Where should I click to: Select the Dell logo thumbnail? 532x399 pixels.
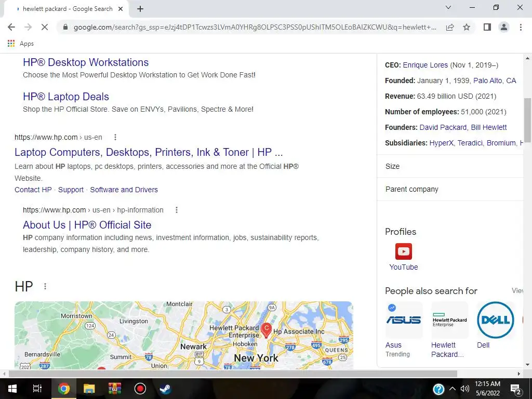click(x=495, y=320)
